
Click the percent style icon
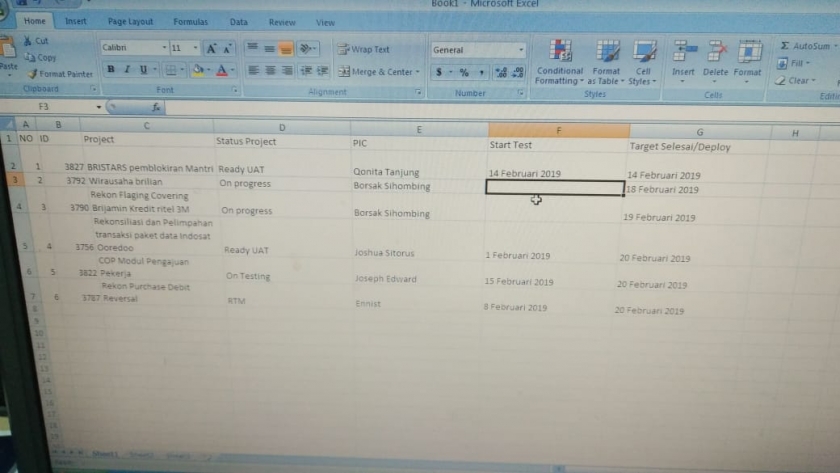[x=464, y=72]
